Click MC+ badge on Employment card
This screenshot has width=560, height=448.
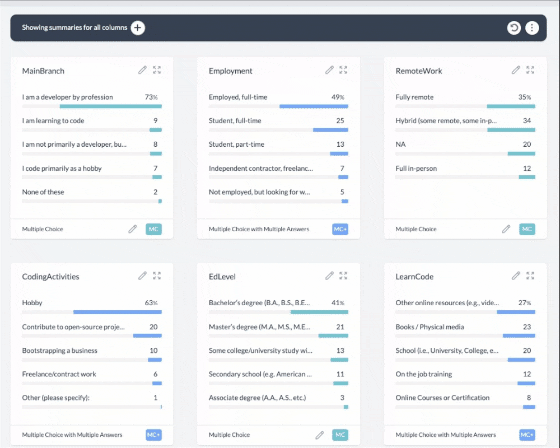(340, 229)
